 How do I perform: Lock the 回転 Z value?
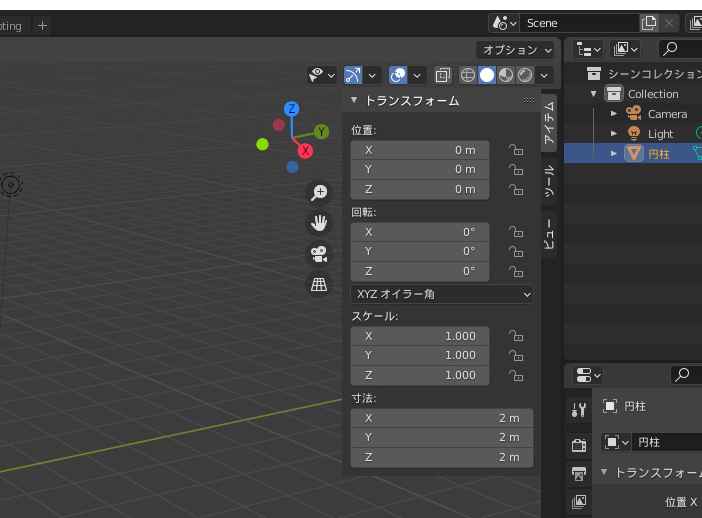(516, 271)
